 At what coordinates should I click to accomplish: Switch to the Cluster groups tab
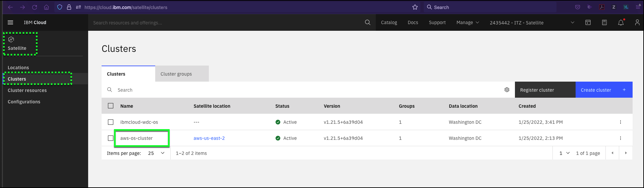182,74
